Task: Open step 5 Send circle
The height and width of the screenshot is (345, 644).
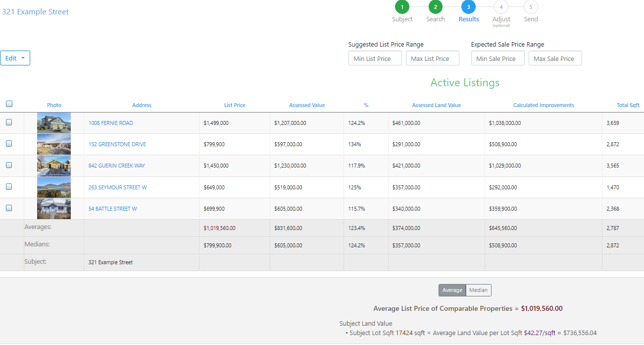Action: click(531, 7)
